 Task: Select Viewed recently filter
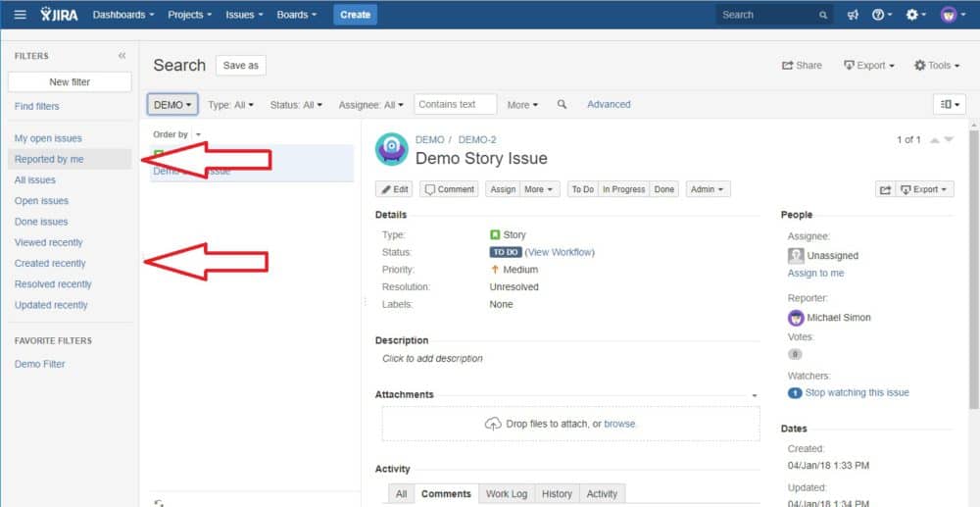click(x=49, y=242)
